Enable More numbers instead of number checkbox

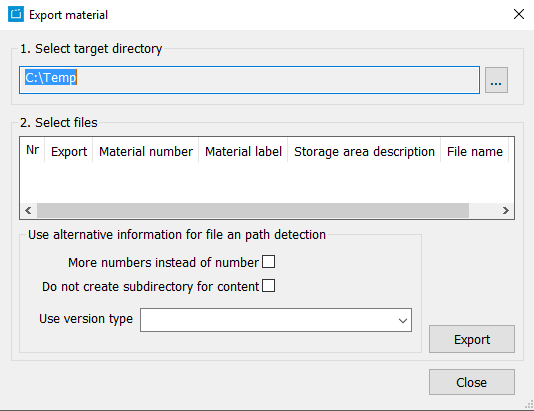268,262
